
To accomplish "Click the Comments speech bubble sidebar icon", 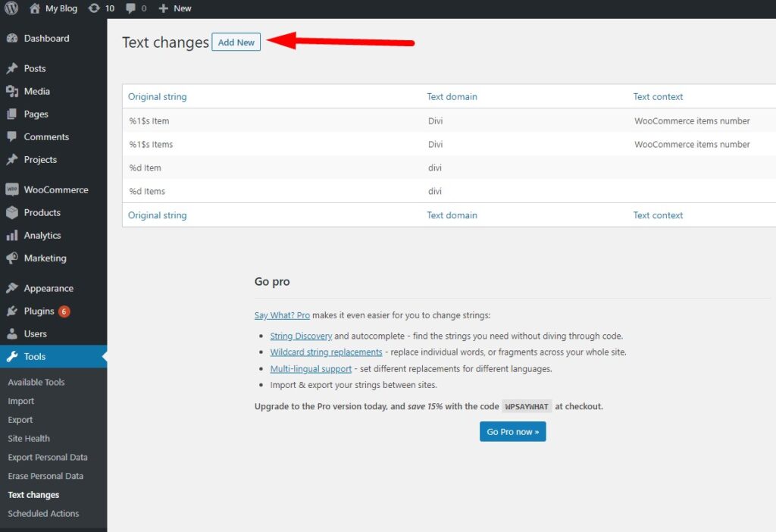I will (x=12, y=136).
